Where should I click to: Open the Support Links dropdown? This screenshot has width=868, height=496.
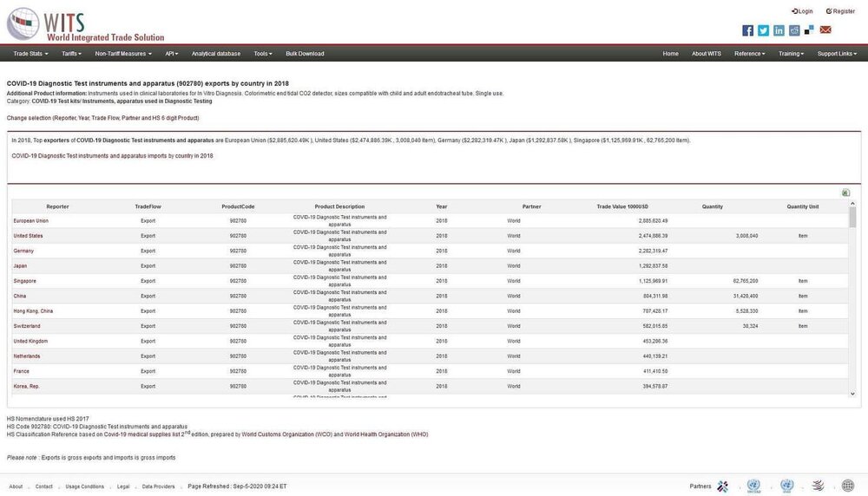click(x=837, y=54)
